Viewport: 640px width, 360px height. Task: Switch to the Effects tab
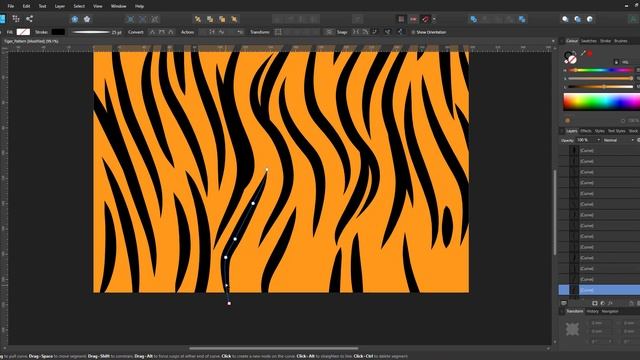point(586,131)
